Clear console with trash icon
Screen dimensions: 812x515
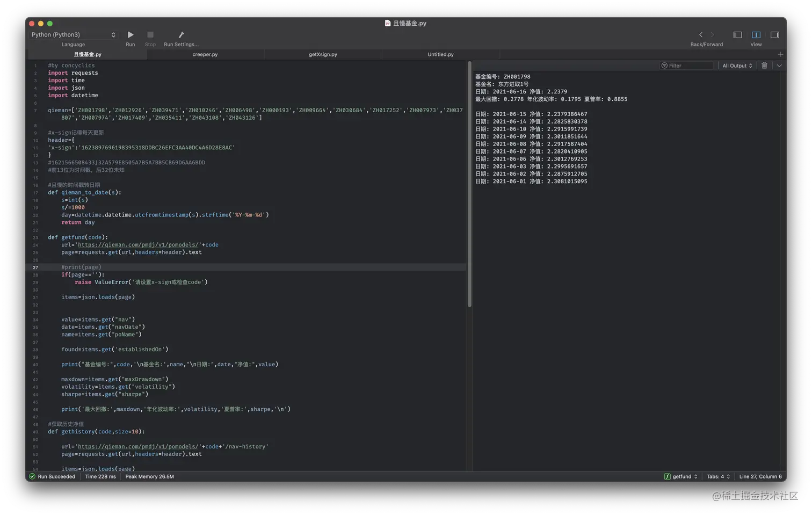(x=764, y=66)
